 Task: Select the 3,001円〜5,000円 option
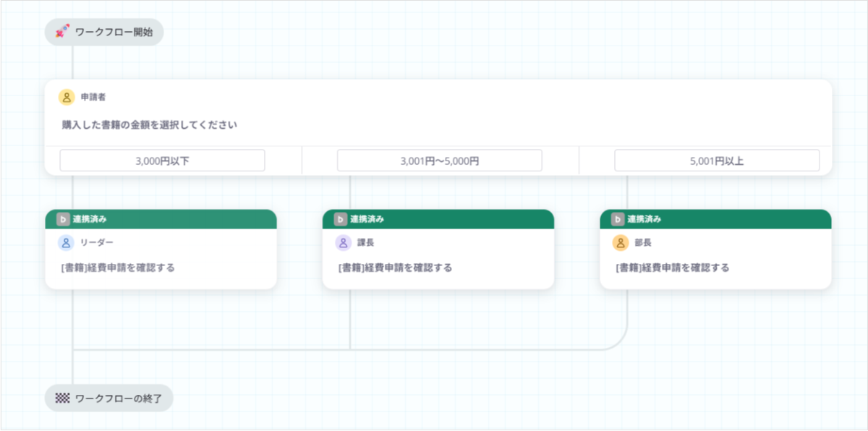439,161
